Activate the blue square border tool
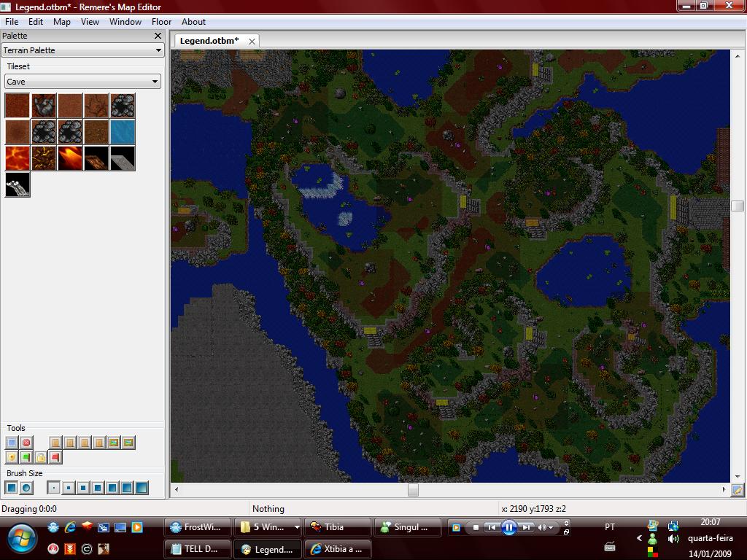The width and height of the screenshot is (747, 560). point(12,443)
